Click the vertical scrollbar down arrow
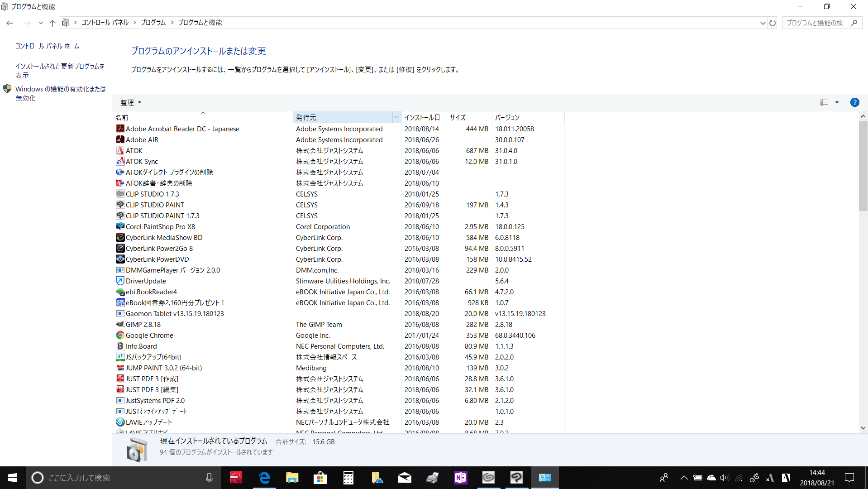Screen dimensions: 868x489 click(863, 428)
